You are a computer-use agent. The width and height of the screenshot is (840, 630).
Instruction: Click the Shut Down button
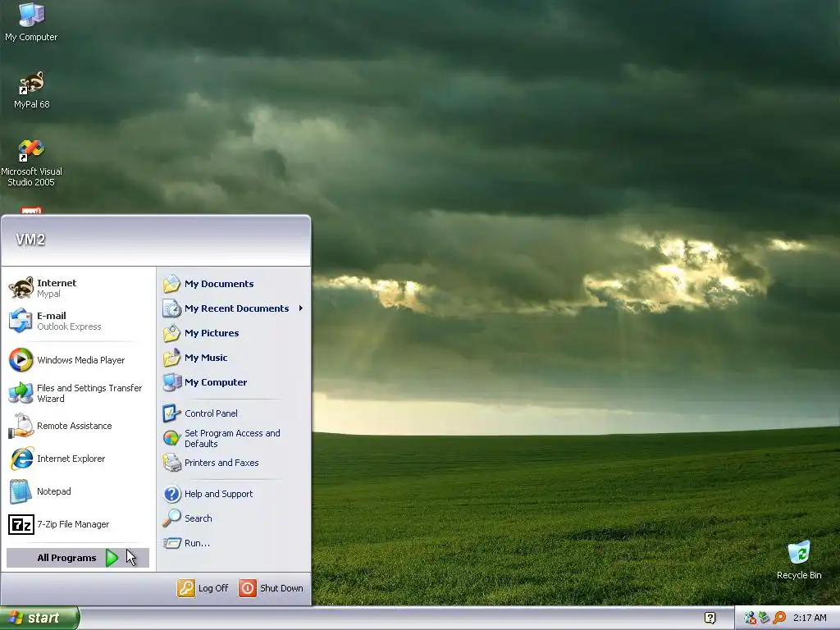(271, 588)
